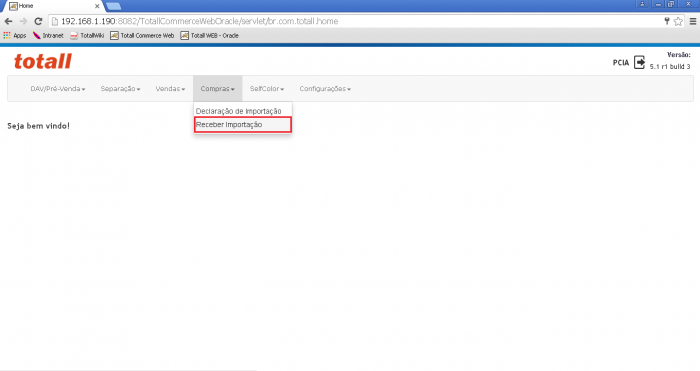Open the Chrome hamburger menu
700x371 pixels.
(x=693, y=21)
